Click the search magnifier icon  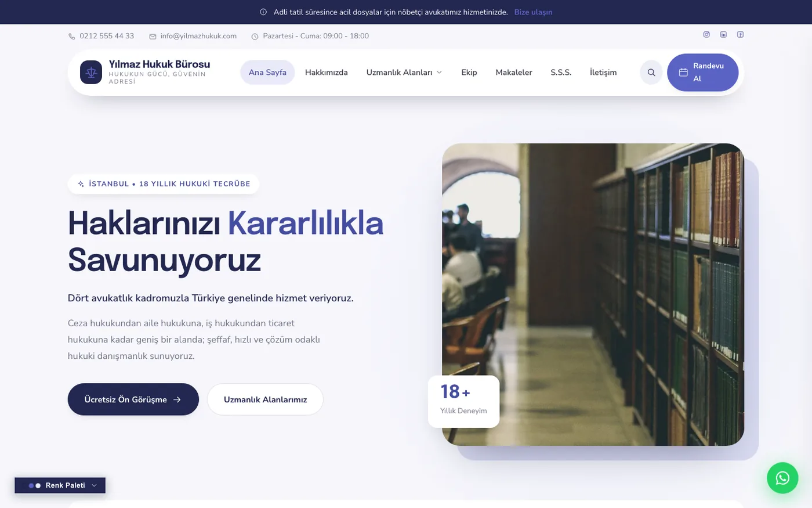coord(651,73)
